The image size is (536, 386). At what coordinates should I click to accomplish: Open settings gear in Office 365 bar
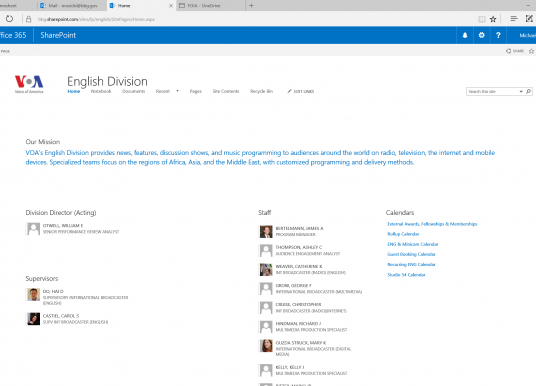point(482,35)
